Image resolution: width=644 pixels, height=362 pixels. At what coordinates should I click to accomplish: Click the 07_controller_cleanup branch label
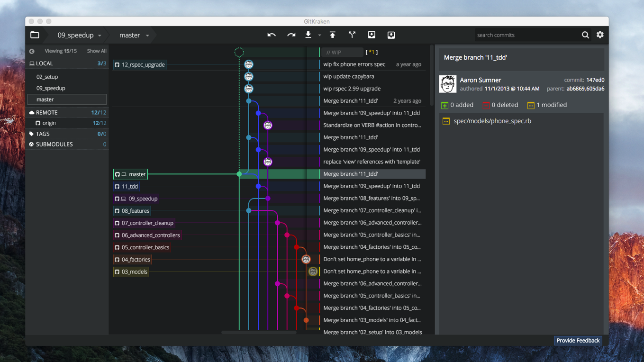tap(144, 223)
